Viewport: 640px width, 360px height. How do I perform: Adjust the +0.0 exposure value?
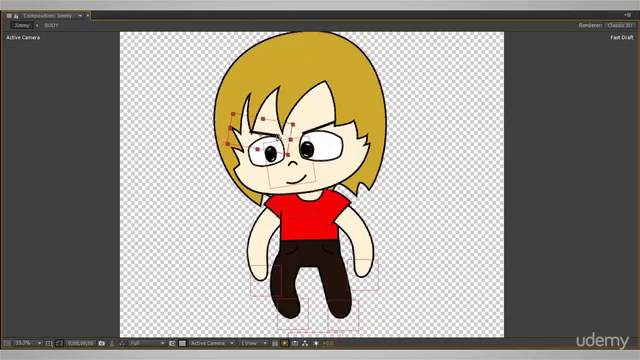click(x=328, y=343)
